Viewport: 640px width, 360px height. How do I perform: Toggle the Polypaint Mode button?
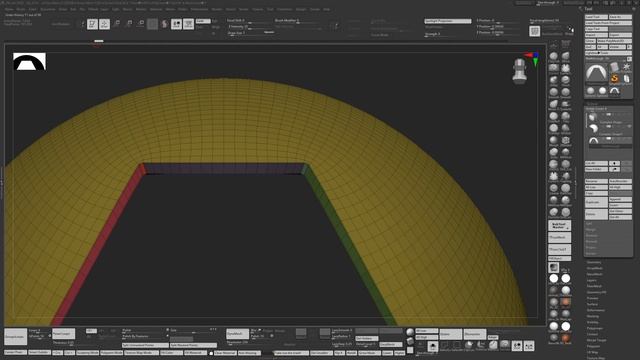[x=111, y=353]
